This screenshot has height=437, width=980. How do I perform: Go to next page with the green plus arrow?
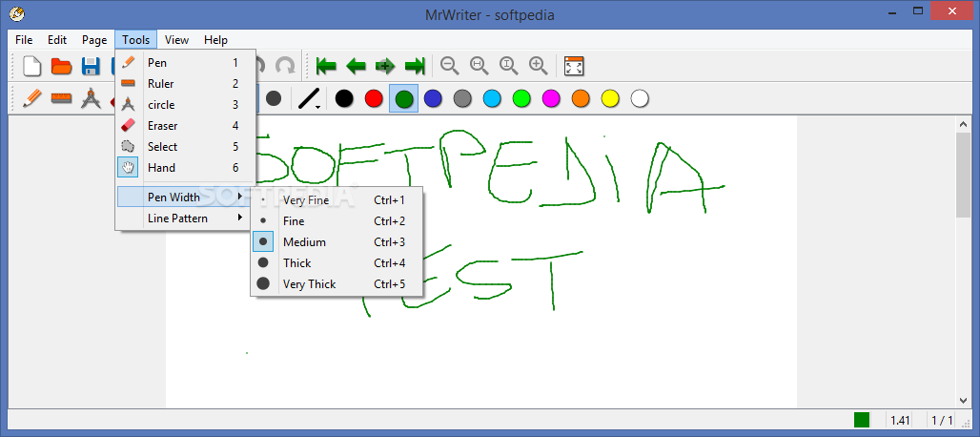coord(385,66)
